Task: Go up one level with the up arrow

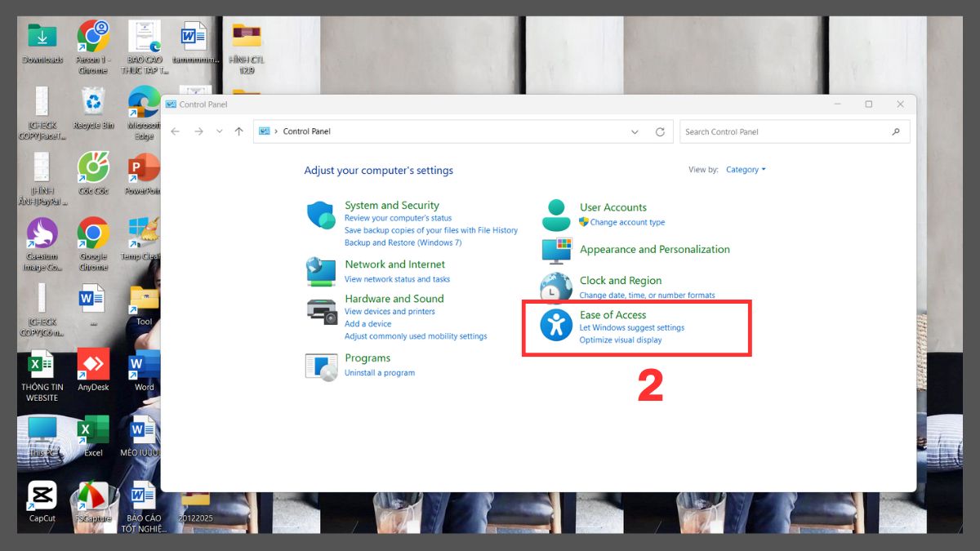Action: (x=238, y=131)
